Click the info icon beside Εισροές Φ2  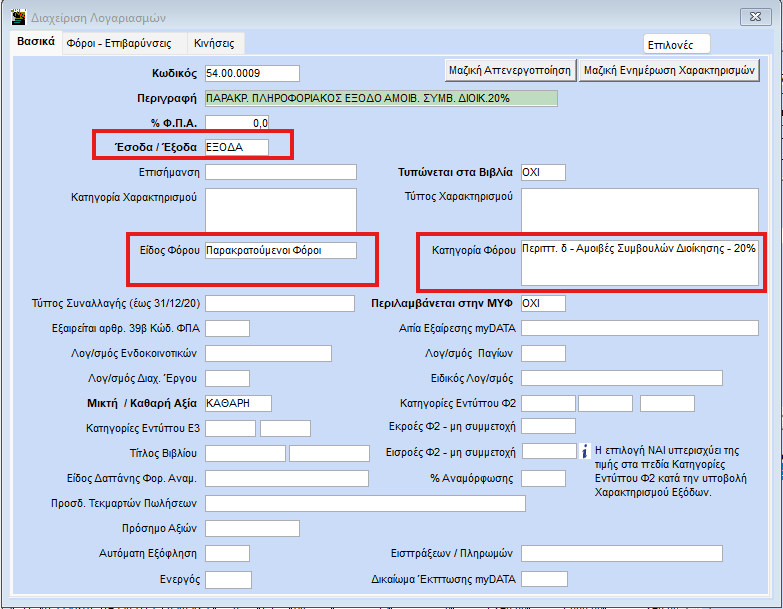[x=587, y=452]
